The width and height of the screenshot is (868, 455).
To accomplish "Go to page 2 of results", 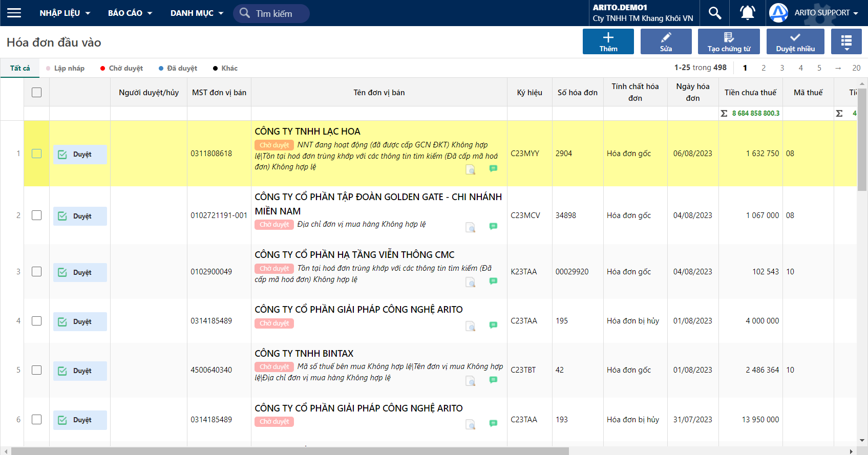I will click(x=763, y=68).
